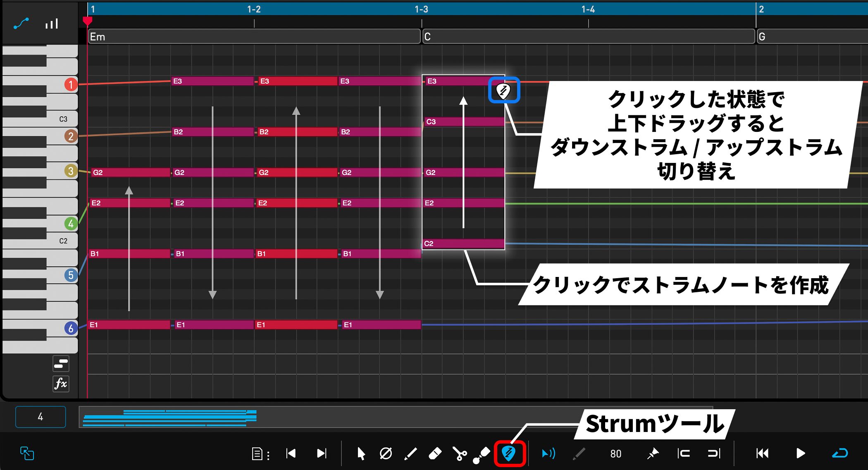This screenshot has height=470, width=868.
Task: Open the fx panel below the keyboard
Action: click(60, 384)
